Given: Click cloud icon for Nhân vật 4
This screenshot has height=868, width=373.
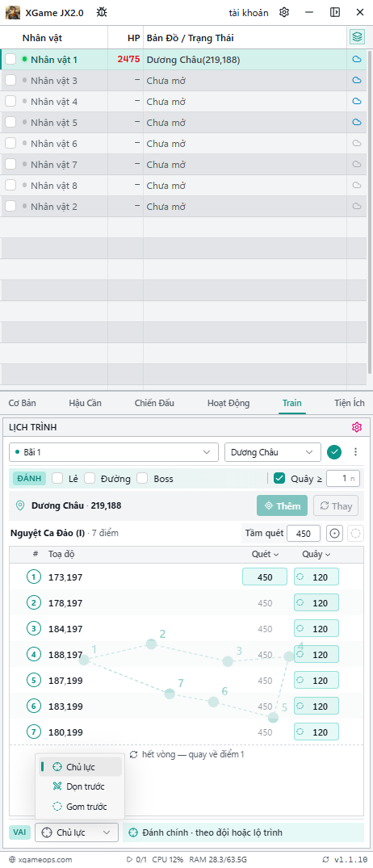Looking at the screenshot, I should pos(357,101).
